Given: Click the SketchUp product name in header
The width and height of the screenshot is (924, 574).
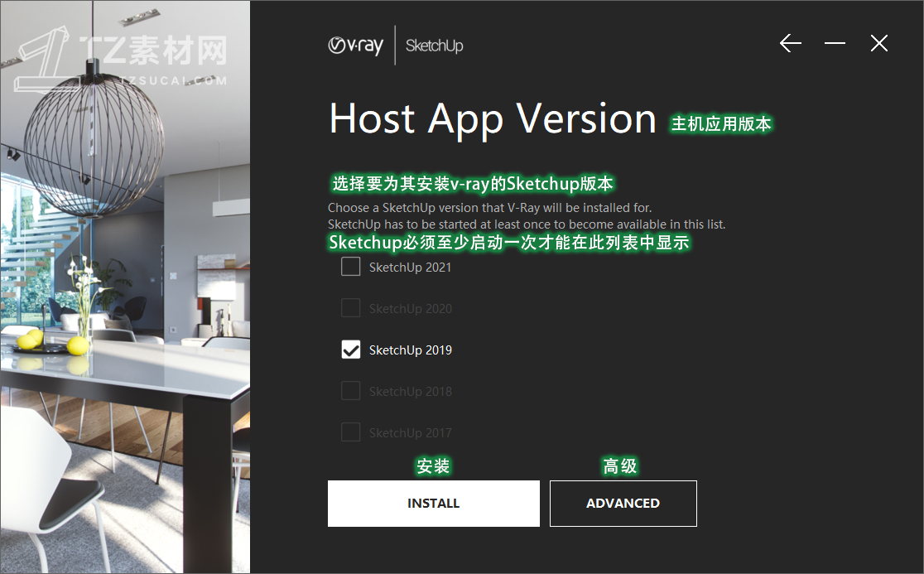Looking at the screenshot, I should coord(435,46).
